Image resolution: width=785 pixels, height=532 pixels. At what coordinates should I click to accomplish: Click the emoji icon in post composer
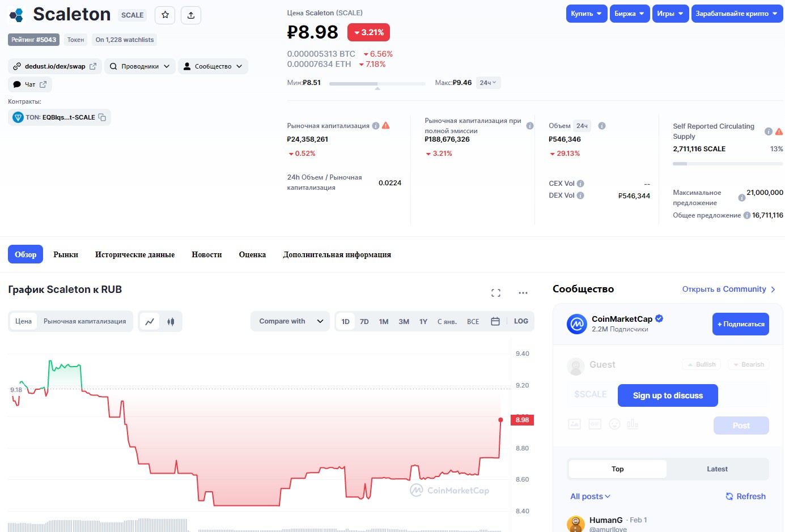click(614, 424)
